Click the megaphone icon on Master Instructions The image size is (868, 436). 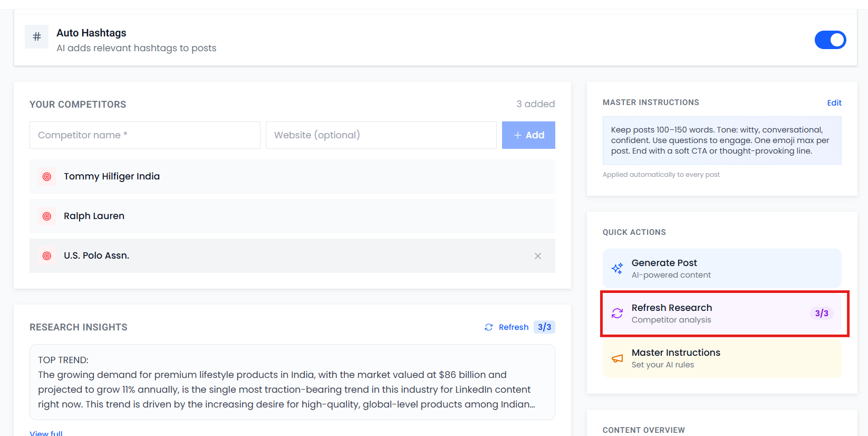[x=617, y=358]
